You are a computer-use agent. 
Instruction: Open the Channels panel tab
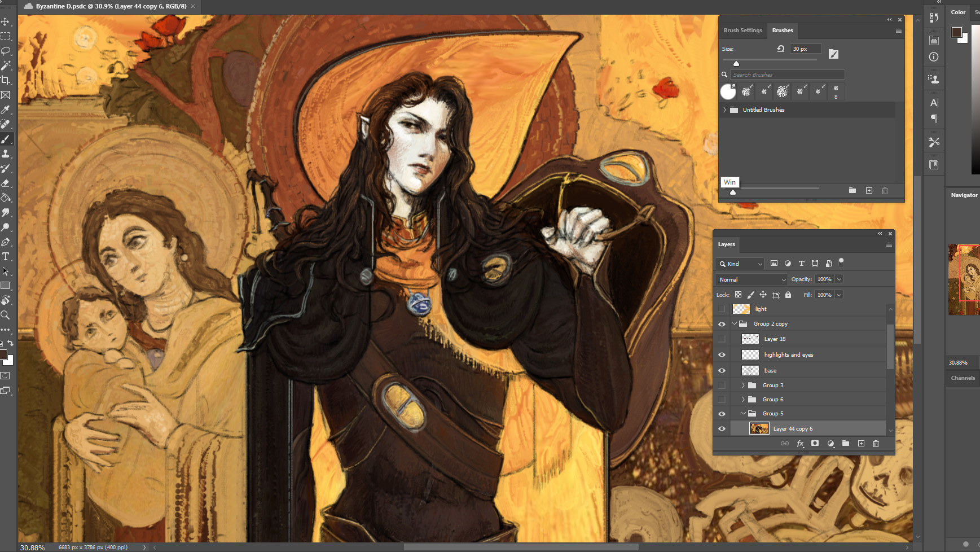pyautogui.click(x=963, y=378)
